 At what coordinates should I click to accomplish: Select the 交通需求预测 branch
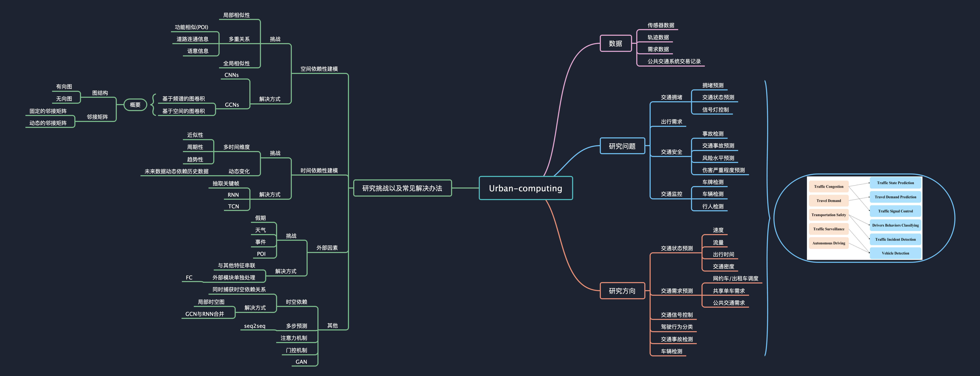click(x=677, y=291)
